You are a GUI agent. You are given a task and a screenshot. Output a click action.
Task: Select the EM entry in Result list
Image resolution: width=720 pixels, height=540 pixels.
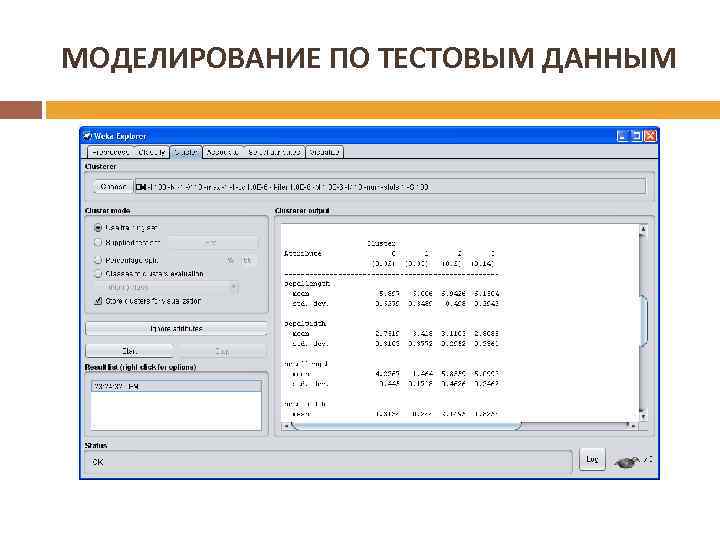[176, 386]
